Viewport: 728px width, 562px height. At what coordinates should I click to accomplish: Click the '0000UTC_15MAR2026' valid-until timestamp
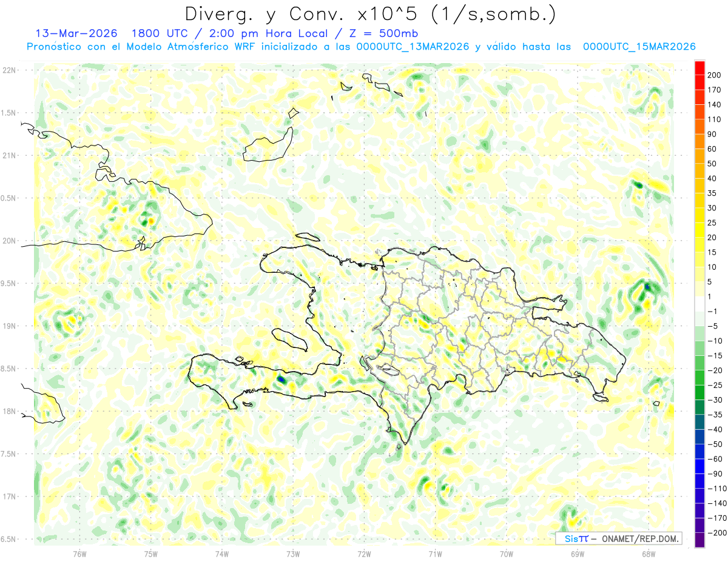(x=639, y=47)
